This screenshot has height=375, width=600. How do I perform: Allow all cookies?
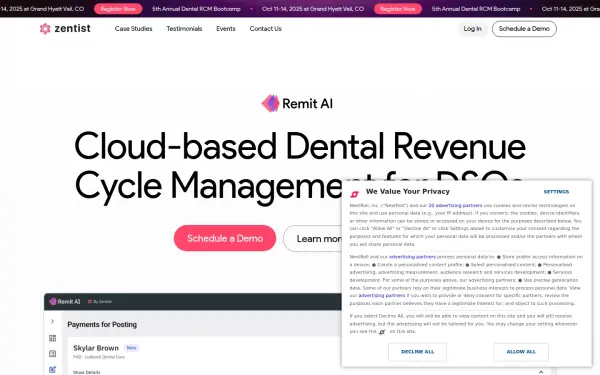[x=521, y=352]
